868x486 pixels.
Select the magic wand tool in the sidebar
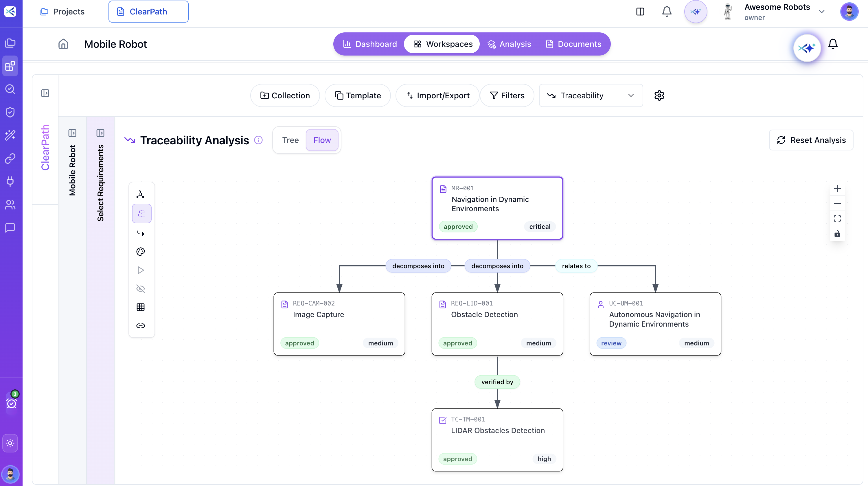pos(10,135)
